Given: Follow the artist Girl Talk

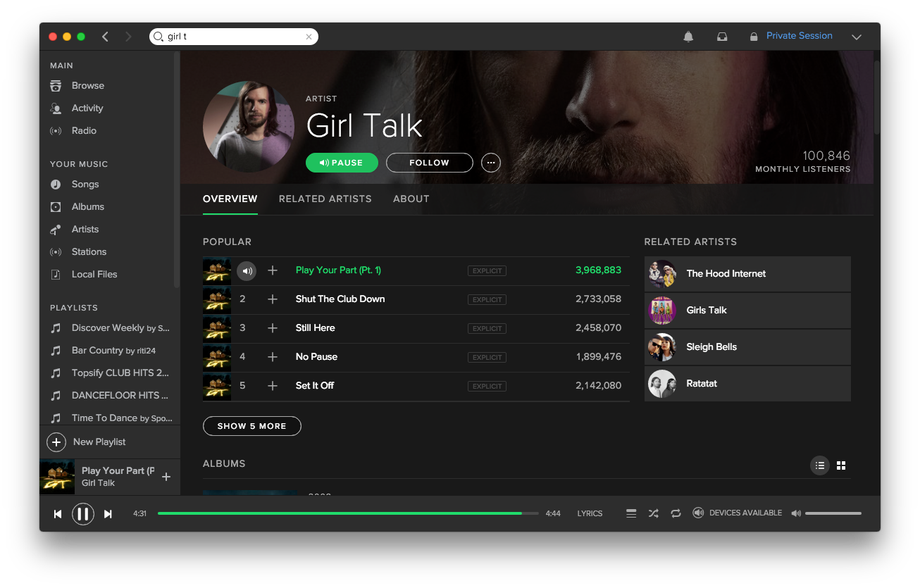Looking at the screenshot, I should 430,163.
